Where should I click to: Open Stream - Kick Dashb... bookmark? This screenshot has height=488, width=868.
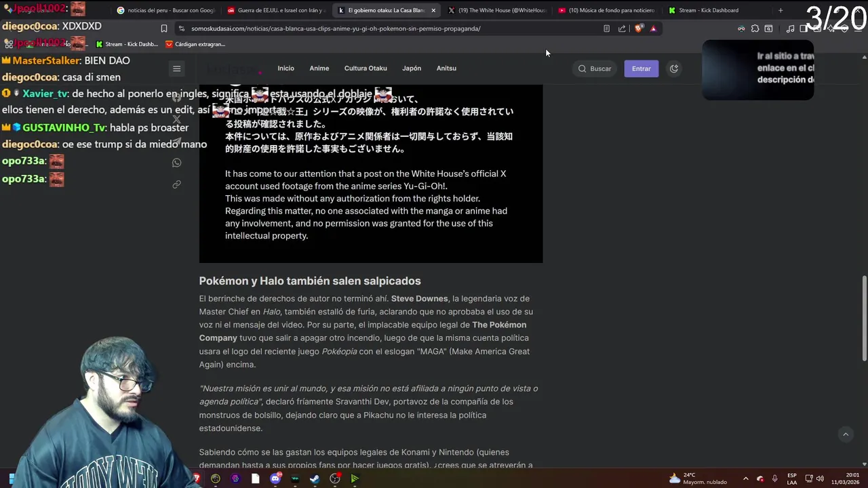(x=127, y=44)
